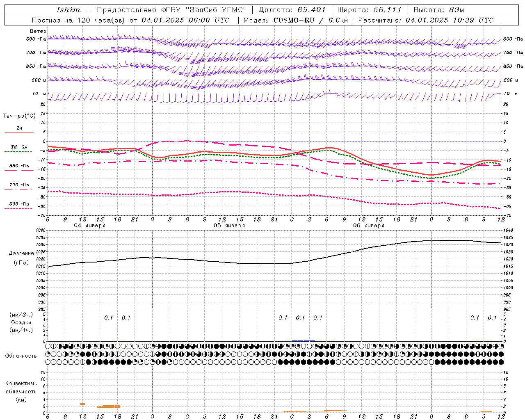Click the "Тем-ра(°C)" temperature panel label
Image resolution: width=525 pixels, height=420 pixels.
[x=19, y=116]
